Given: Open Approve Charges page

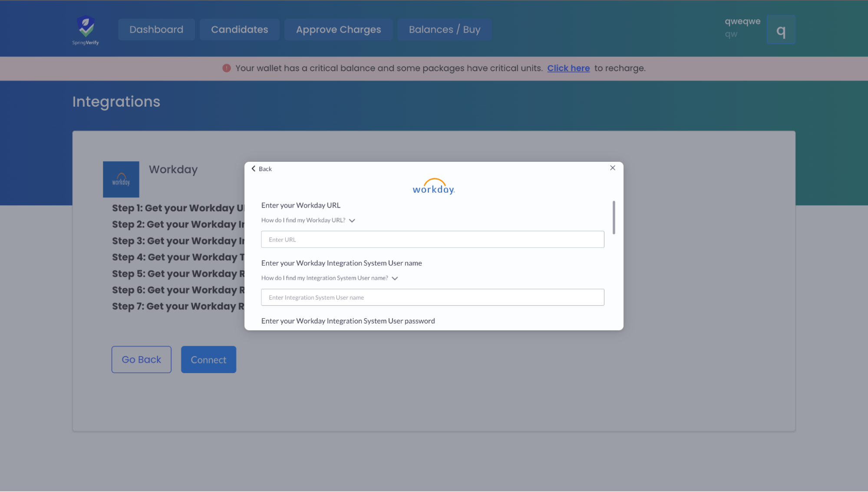Looking at the screenshot, I should [x=338, y=30].
